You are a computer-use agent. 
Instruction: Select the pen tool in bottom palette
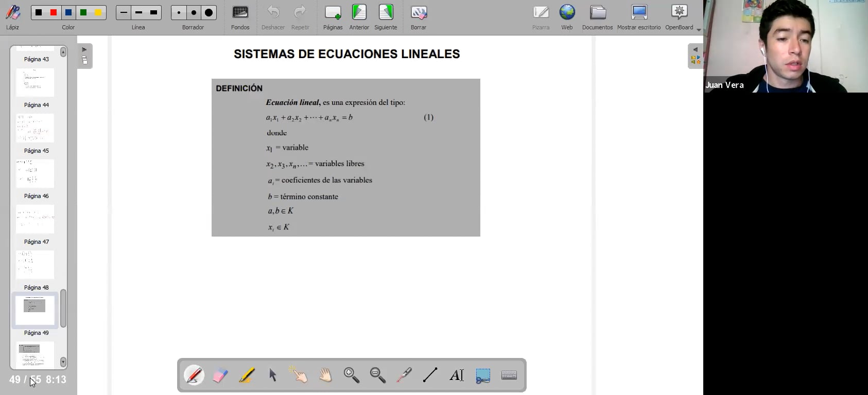(x=194, y=375)
